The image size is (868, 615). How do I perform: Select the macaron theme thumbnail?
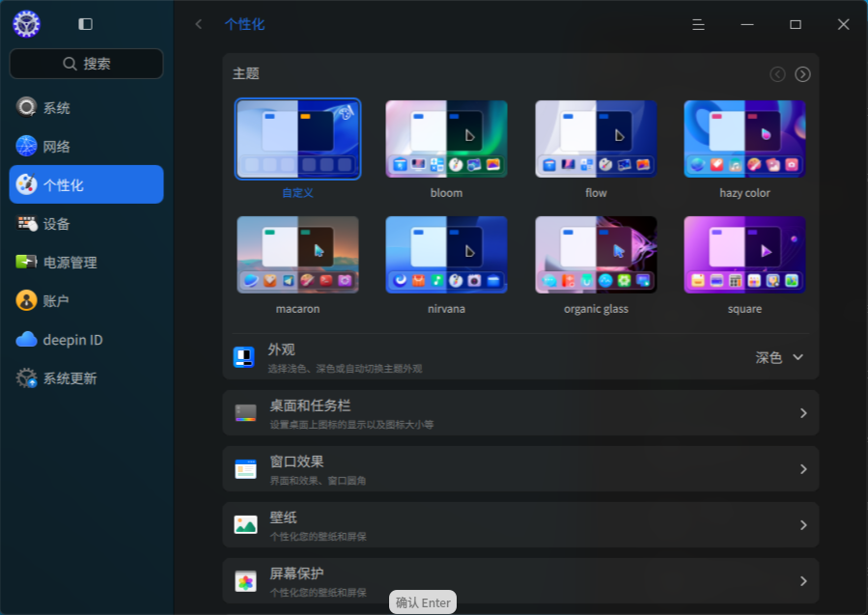tap(297, 255)
